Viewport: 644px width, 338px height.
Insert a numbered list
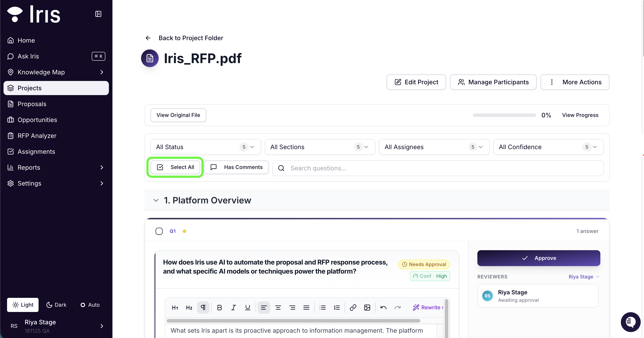(x=337, y=308)
